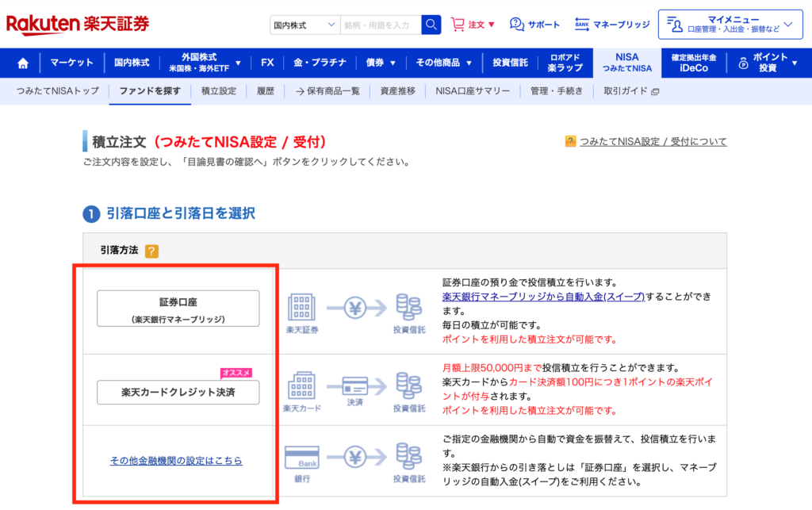The image size is (812, 510).
Task: Click the 楽天証券 building icon
Action: pos(301,307)
